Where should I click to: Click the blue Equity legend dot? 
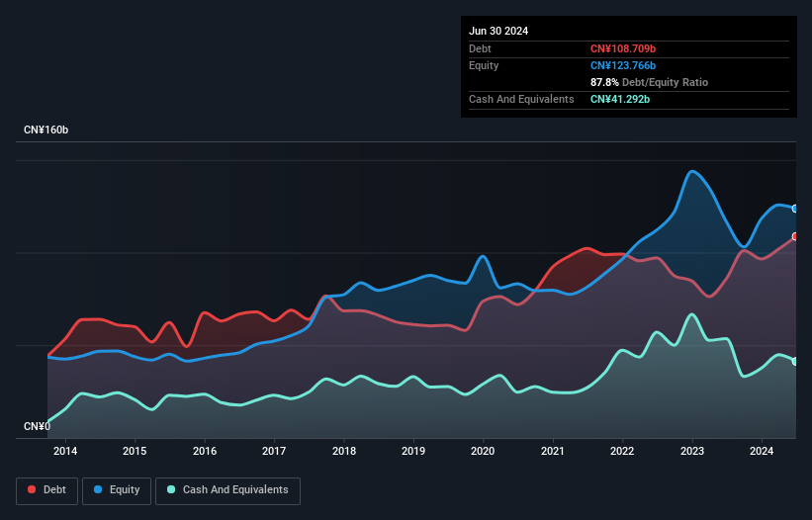[98, 489]
